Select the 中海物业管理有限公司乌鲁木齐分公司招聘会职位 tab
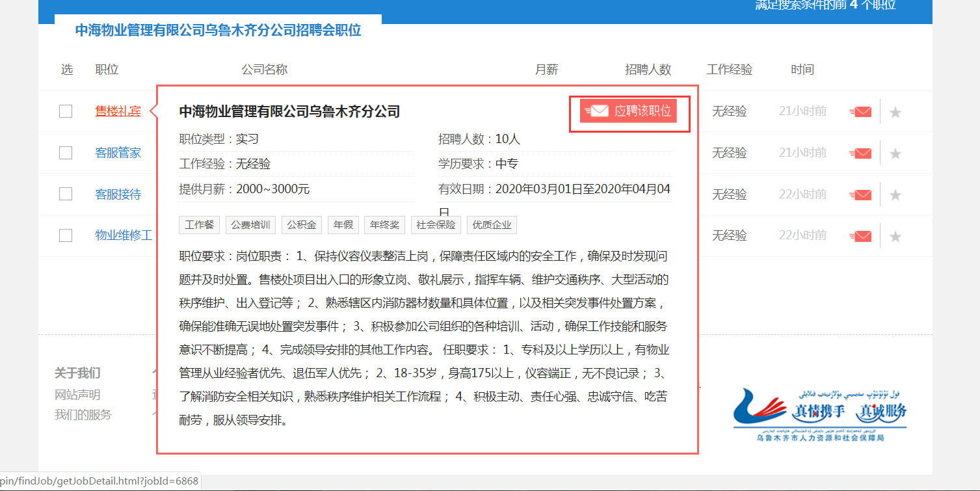The width and height of the screenshot is (980, 491). [x=219, y=30]
